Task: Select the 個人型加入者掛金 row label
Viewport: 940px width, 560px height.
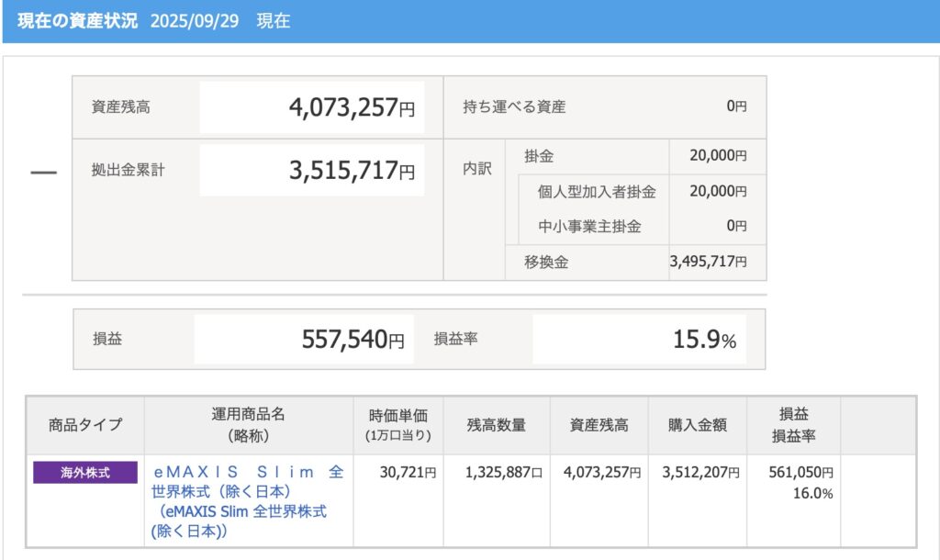Action: pyautogui.click(x=597, y=191)
